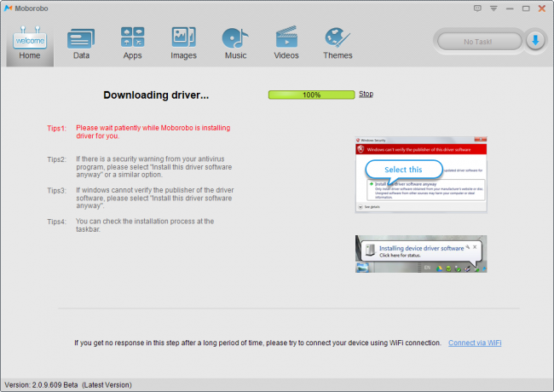Maximize the Moborobo window

click(526, 9)
